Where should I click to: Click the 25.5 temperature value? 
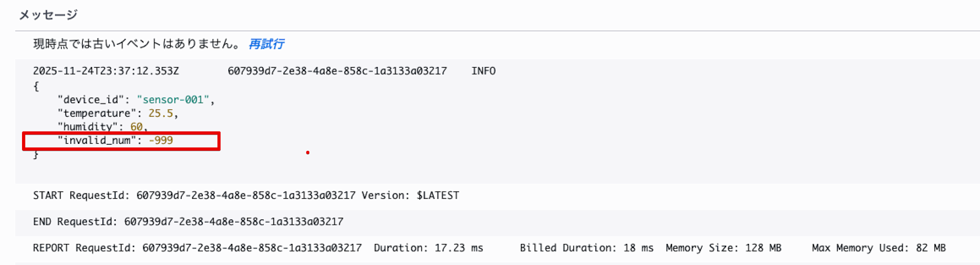(x=161, y=113)
